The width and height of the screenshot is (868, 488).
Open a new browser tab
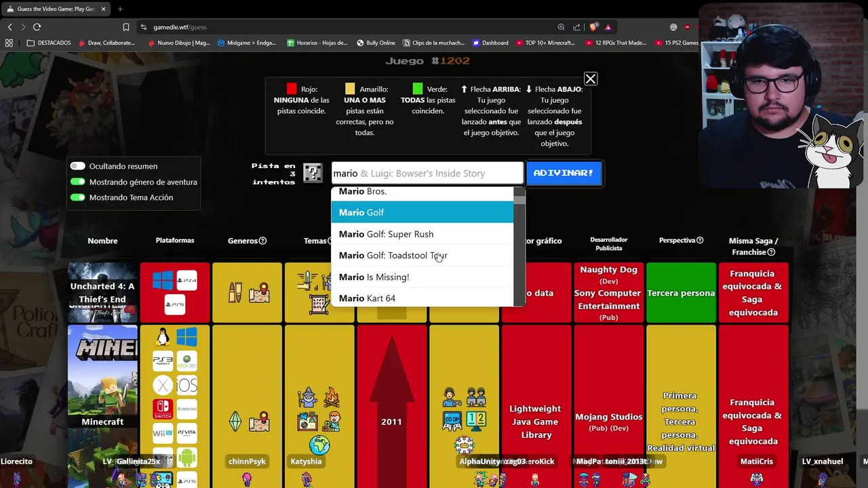click(x=120, y=9)
